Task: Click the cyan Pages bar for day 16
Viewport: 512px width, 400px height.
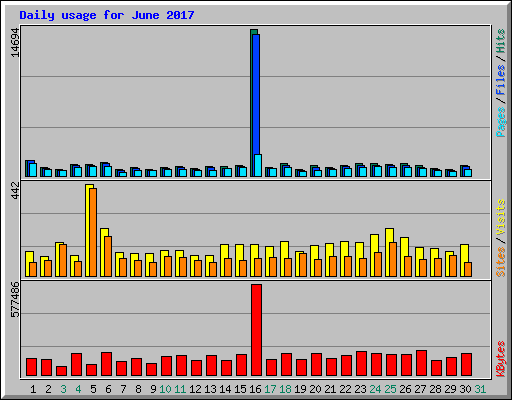Action: pyautogui.click(x=258, y=165)
